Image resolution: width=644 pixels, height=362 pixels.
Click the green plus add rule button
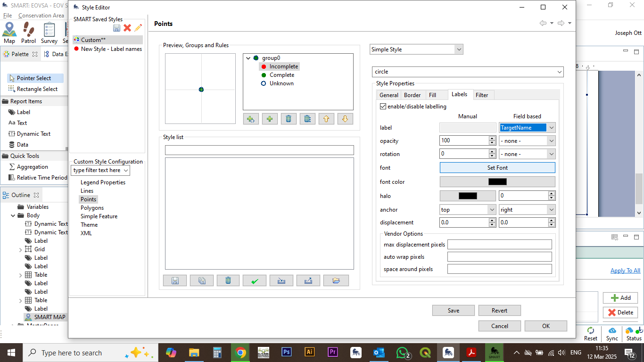(270, 119)
